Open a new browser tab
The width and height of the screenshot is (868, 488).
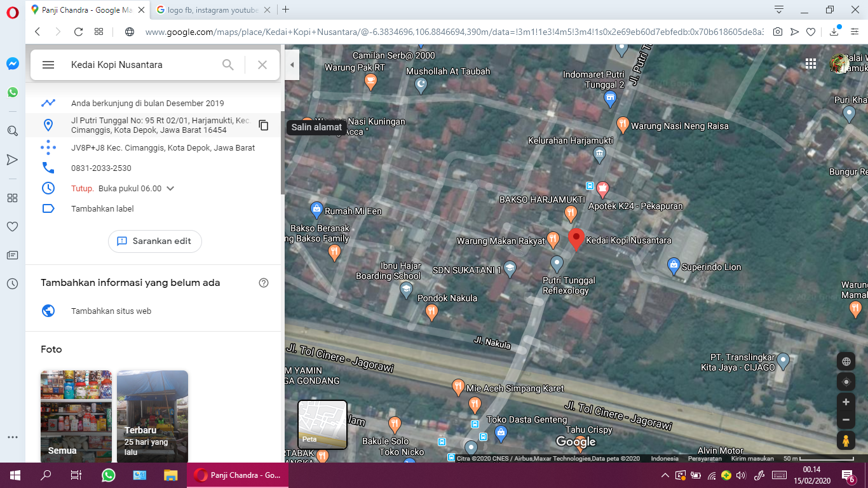pyautogui.click(x=286, y=10)
